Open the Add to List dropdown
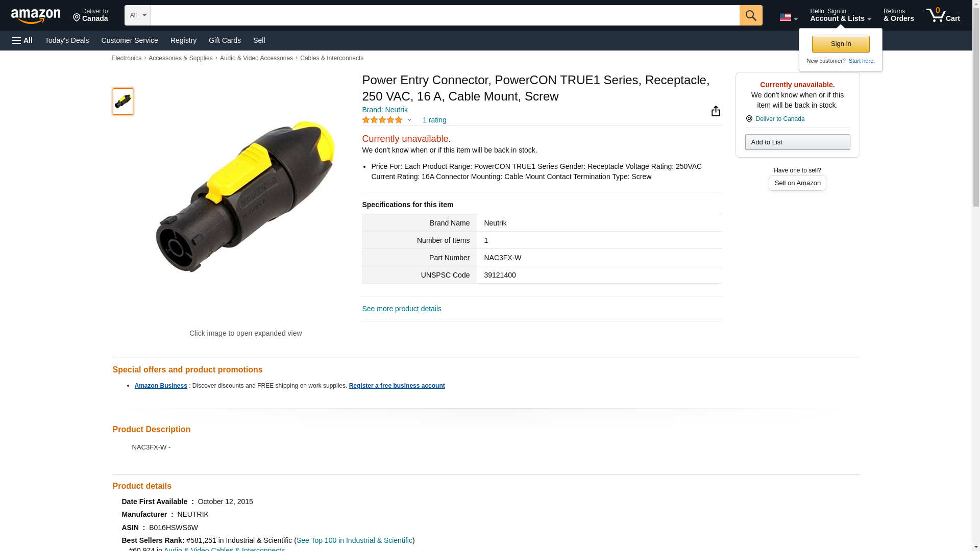Viewport: 980px width, 551px height. click(x=797, y=142)
